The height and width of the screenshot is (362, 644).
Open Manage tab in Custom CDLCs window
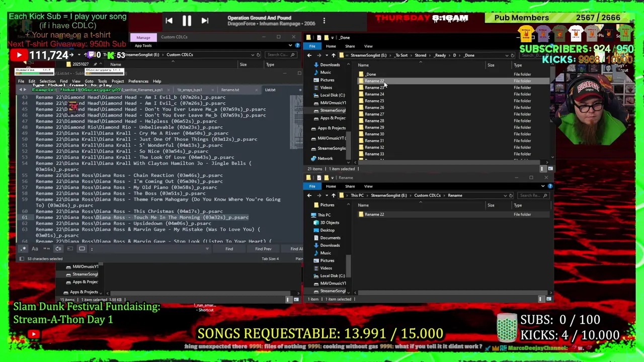click(143, 37)
